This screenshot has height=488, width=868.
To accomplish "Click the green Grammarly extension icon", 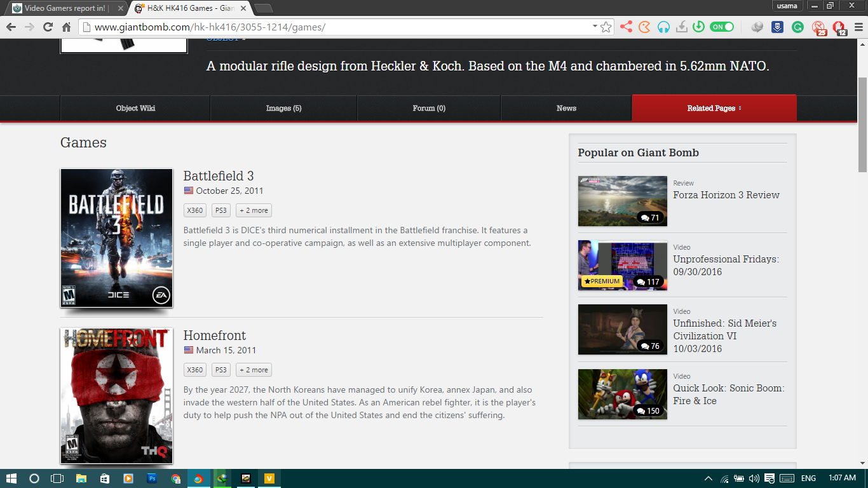I will (x=797, y=27).
